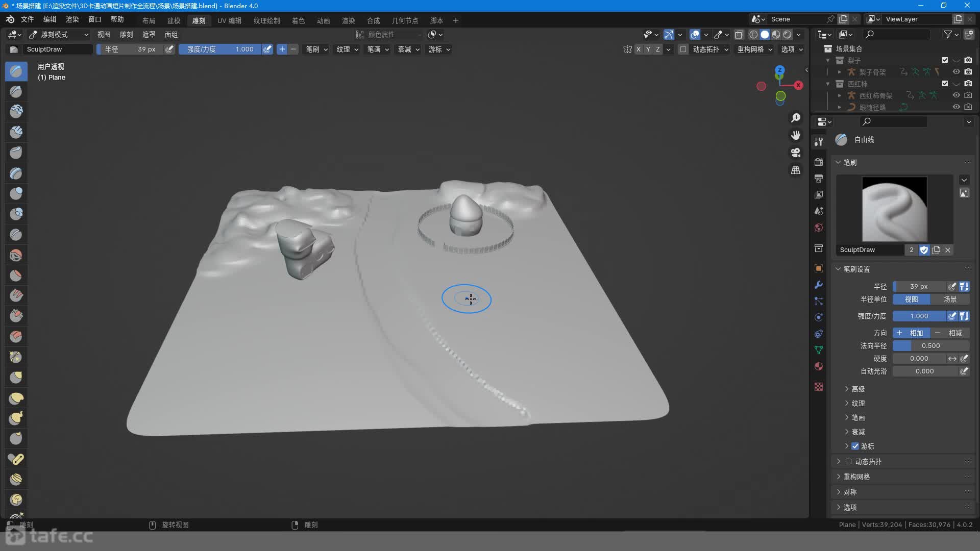Toggle 西红柿 collection exclude checkbox

945,84
